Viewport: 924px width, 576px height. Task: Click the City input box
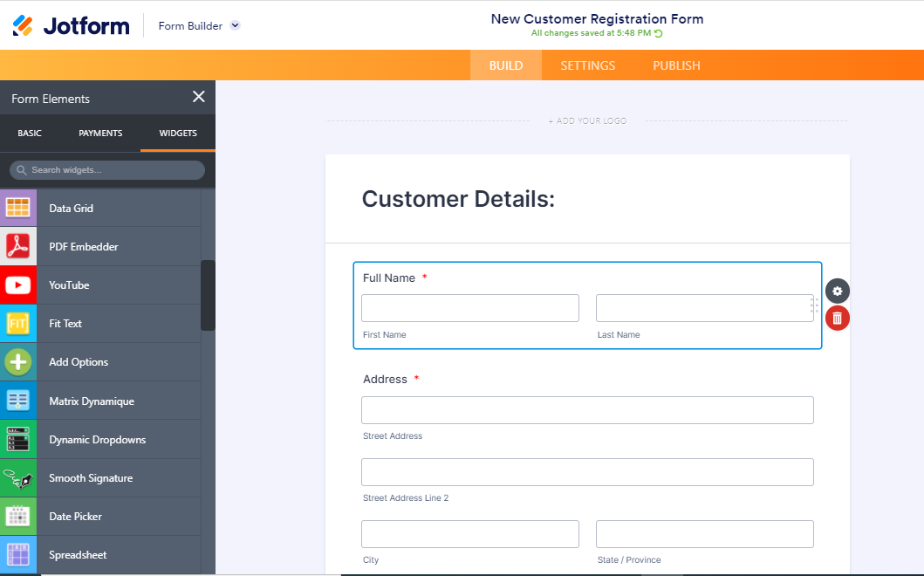point(470,533)
